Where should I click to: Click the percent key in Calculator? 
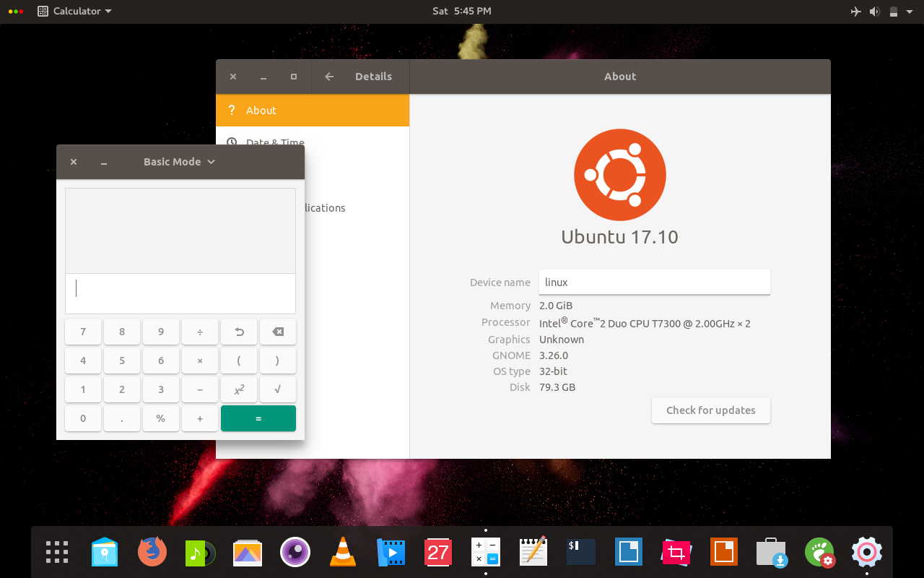pos(161,418)
